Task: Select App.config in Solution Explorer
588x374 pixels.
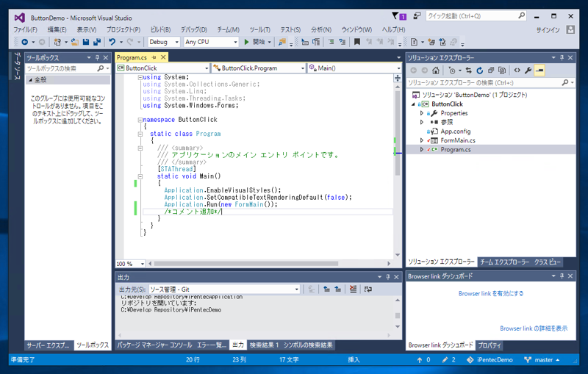Action: pos(455,132)
